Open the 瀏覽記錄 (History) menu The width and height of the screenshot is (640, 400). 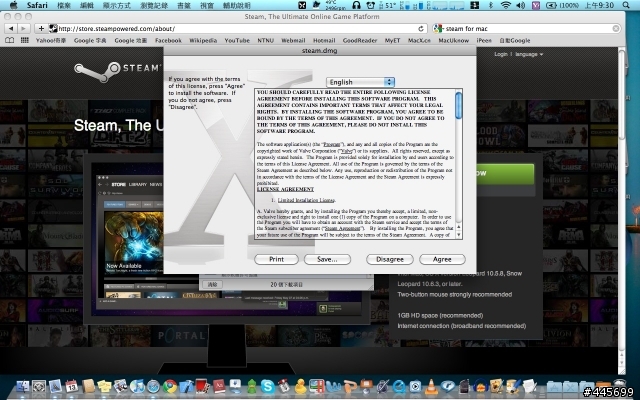point(154,5)
